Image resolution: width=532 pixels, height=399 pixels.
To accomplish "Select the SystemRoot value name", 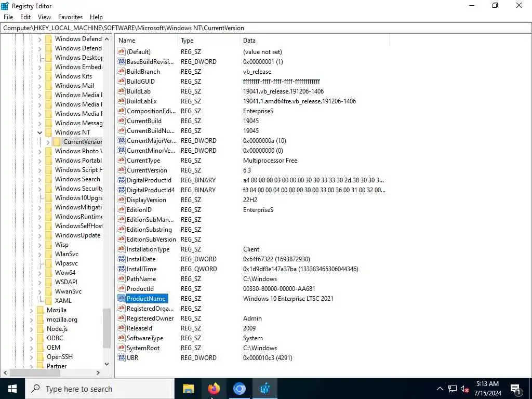I will [143, 348].
